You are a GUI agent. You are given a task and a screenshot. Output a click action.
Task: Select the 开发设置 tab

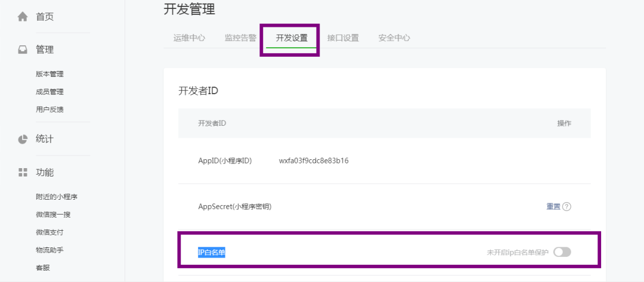point(292,38)
